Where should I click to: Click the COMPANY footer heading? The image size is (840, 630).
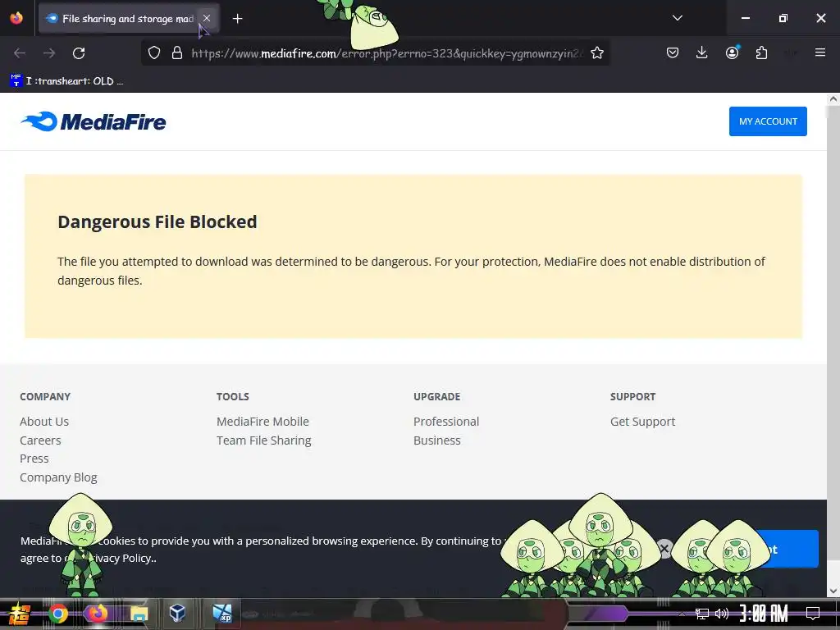coord(45,397)
